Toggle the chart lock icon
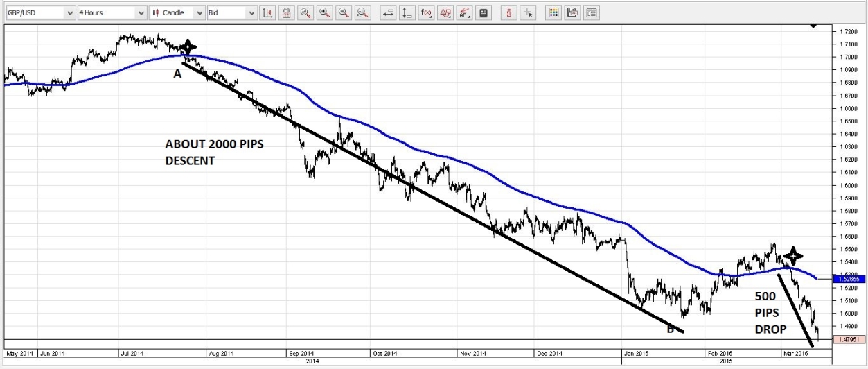Screen dimensions: 868x369 pos(286,12)
